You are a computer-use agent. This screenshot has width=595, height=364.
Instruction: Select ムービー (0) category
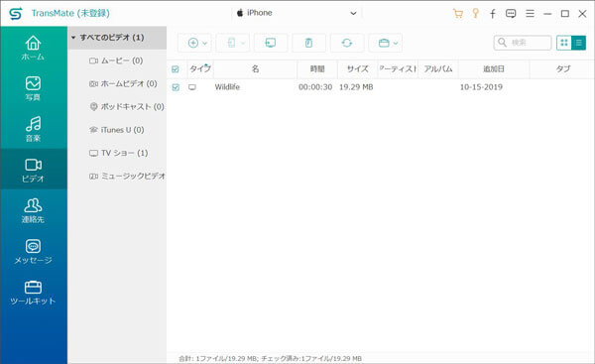[116, 61]
